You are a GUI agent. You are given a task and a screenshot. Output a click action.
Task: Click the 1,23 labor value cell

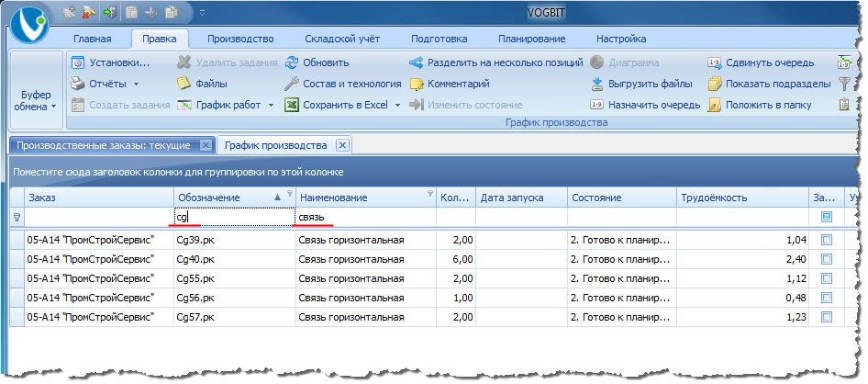743,318
